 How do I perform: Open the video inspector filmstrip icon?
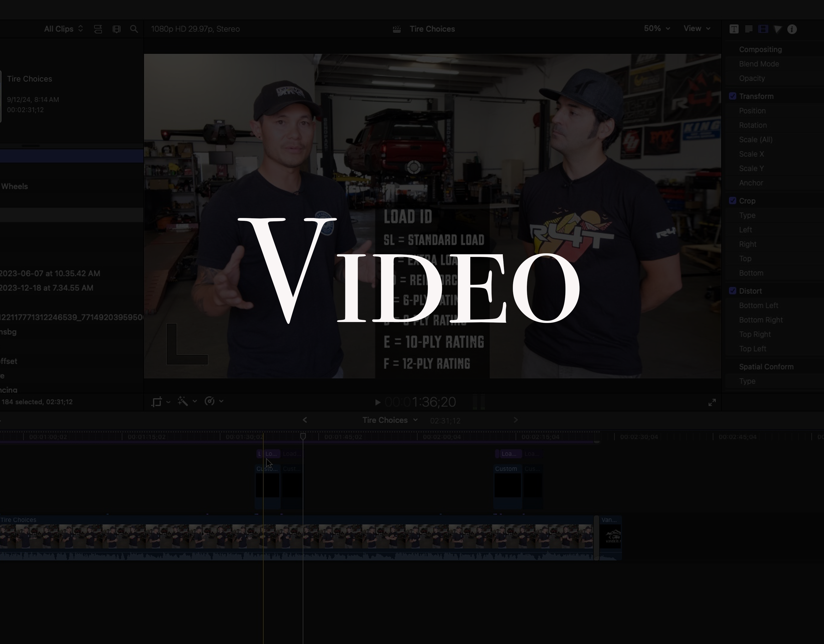click(763, 29)
